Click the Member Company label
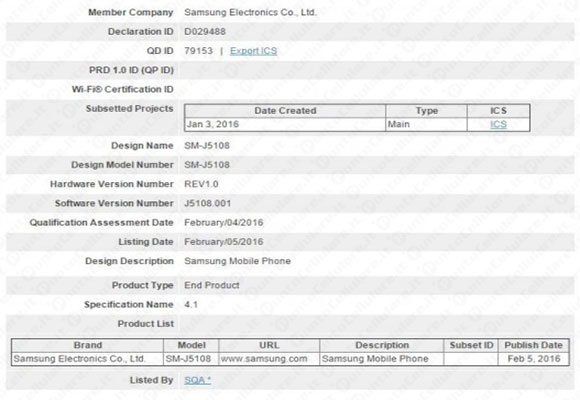This screenshot has height=400, width=580. click(131, 12)
